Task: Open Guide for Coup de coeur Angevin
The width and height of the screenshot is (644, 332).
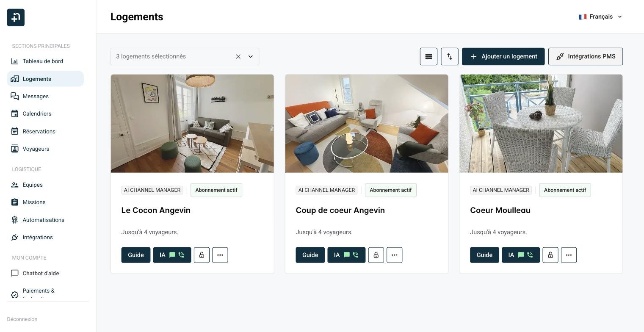Action: tap(310, 255)
